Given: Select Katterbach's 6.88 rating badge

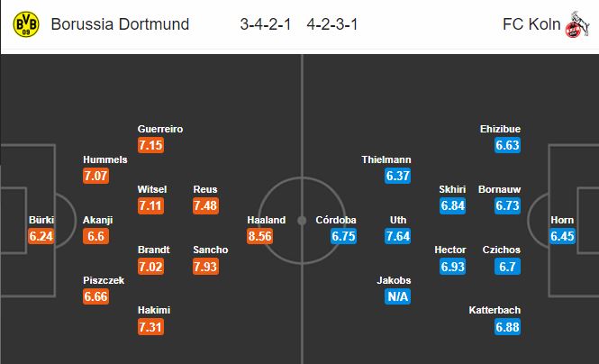Looking at the screenshot, I should [507, 327].
